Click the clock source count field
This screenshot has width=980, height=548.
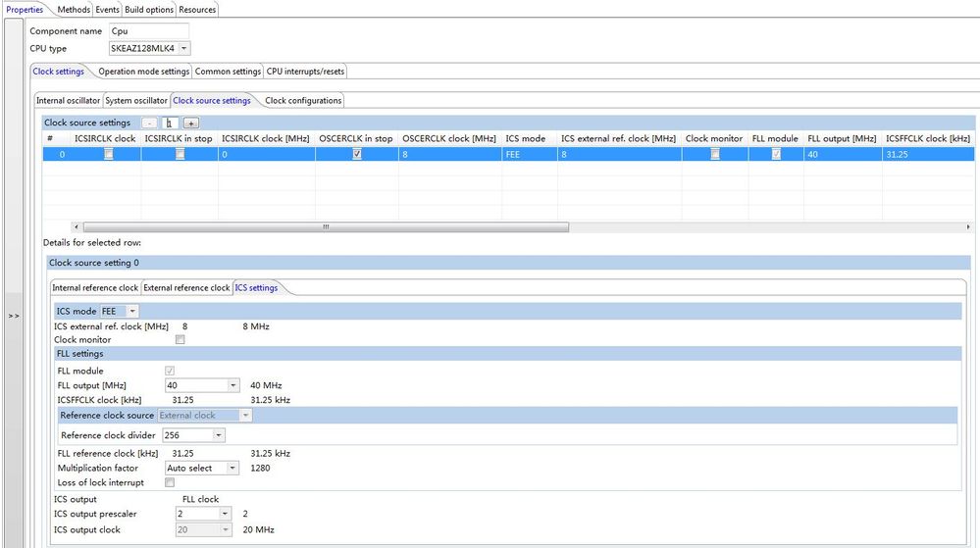[x=170, y=124]
